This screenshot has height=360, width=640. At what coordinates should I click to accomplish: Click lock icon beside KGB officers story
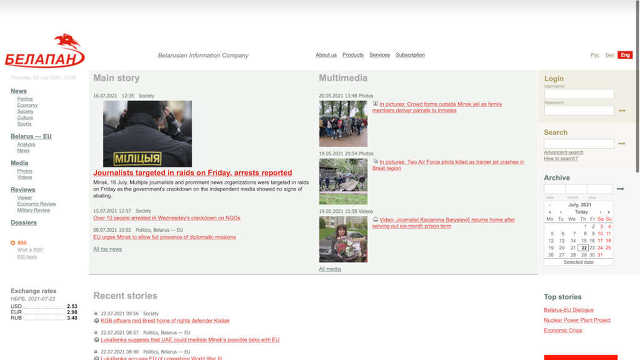tap(97, 321)
